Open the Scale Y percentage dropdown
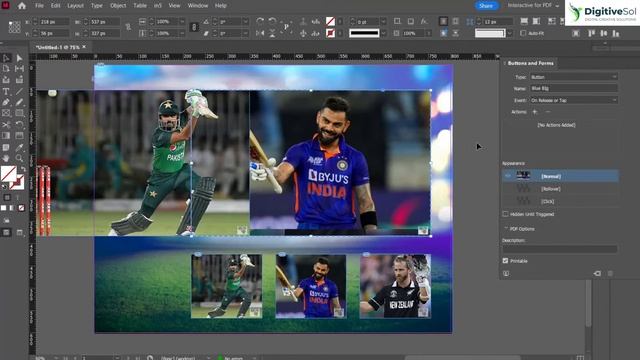The height and width of the screenshot is (360, 640). click(182, 33)
